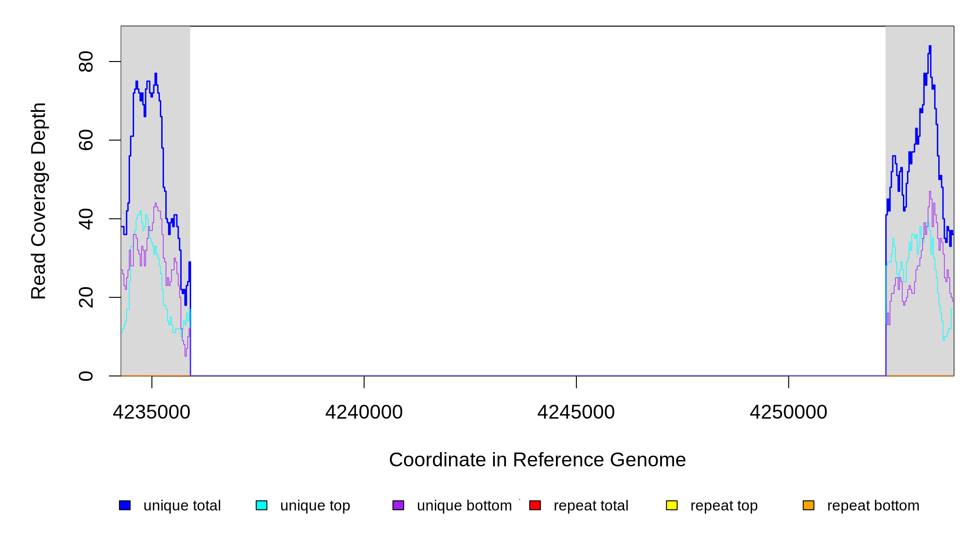The height and width of the screenshot is (535, 980).
Task: Click the 4235000 x-axis tick label
Action: click(151, 412)
